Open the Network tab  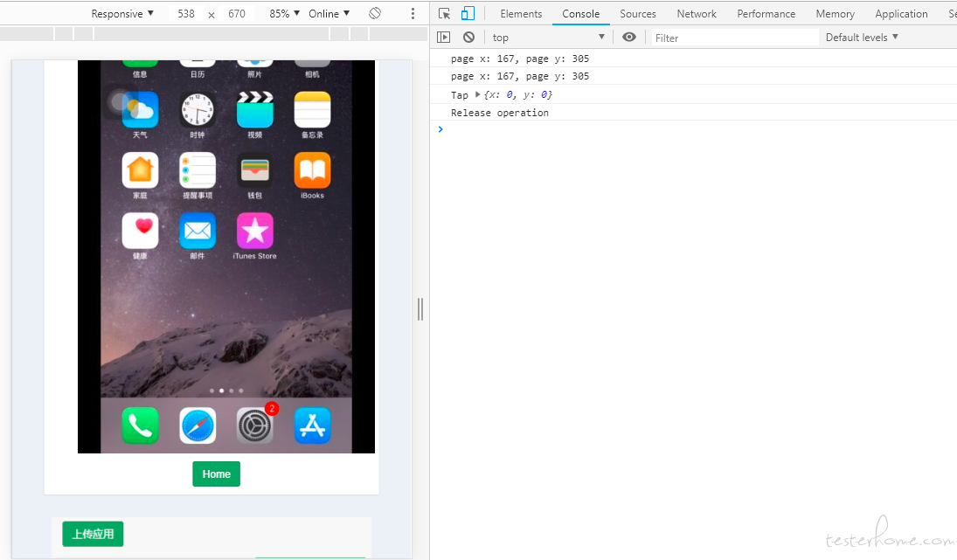(x=697, y=13)
